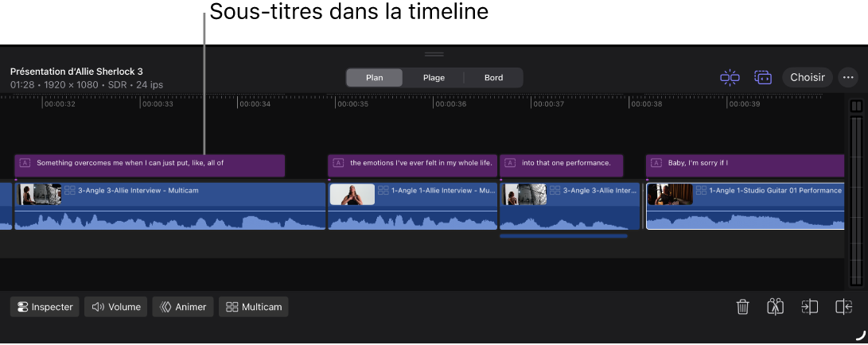Image resolution: width=868 pixels, height=345 pixels.
Task: Select the first 3-Angle 3-Allie Interview Multicam clip
Action: pyautogui.click(x=170, y=206)
